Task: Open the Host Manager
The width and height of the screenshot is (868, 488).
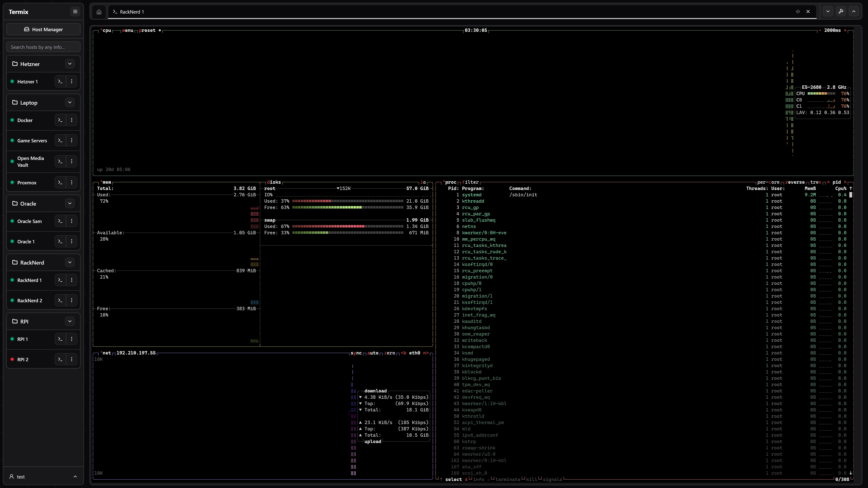Action: [43, 30]
